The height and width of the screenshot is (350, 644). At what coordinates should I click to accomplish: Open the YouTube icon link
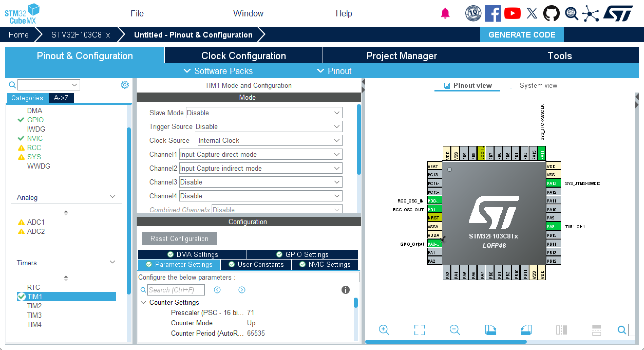pos(512,13)
